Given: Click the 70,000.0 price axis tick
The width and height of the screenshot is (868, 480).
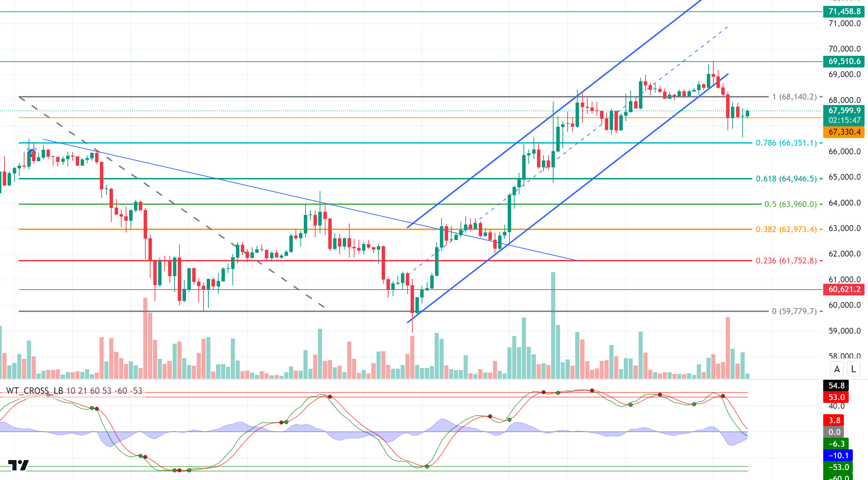Looking at the screenshot, I should tap(844, 49).
